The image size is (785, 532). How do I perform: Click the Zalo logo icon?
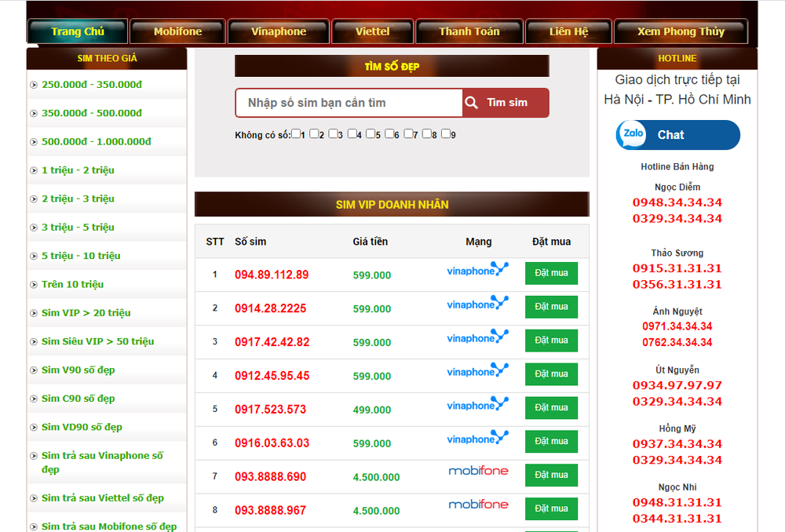point(633,133)
